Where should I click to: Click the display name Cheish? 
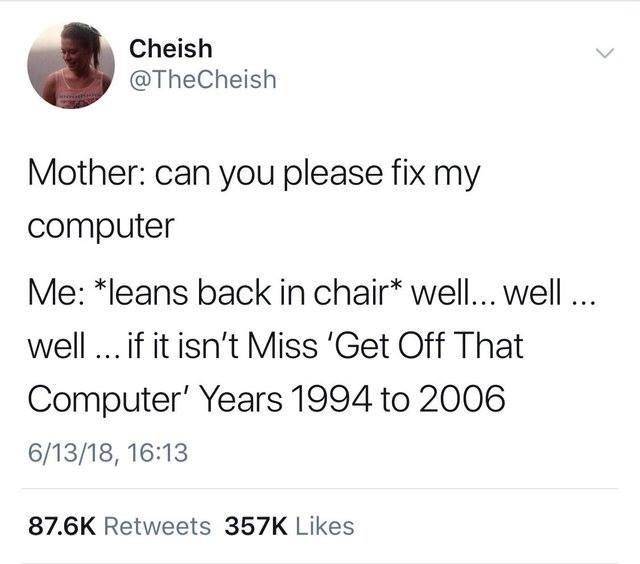click(x=171, y=48)
